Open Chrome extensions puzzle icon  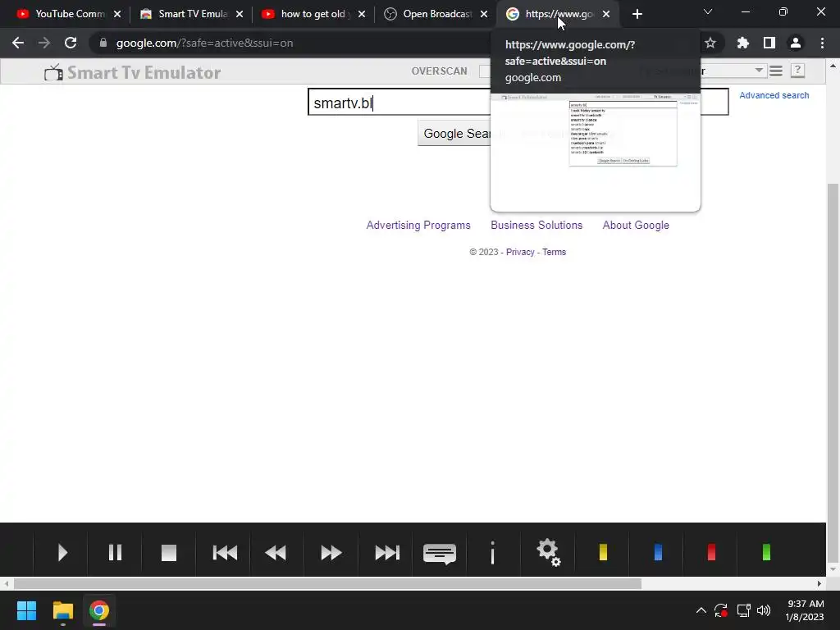coord(743,43)
